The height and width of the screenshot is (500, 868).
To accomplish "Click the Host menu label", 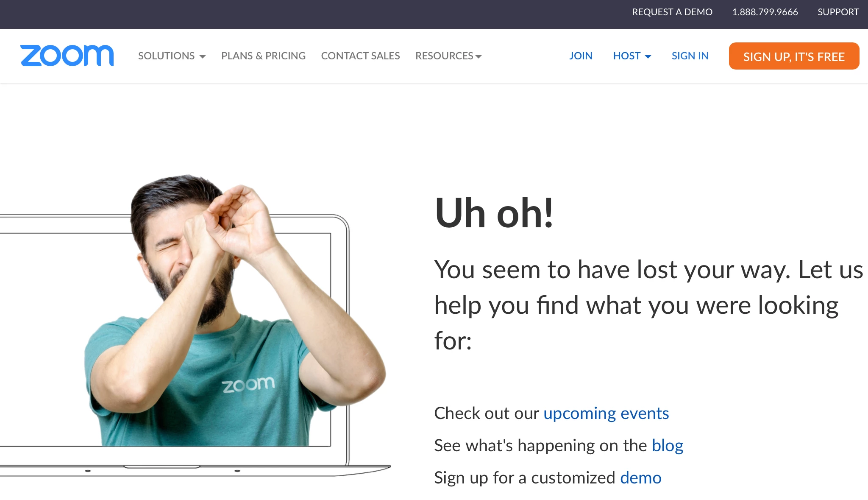I will (x=626, y=56).
